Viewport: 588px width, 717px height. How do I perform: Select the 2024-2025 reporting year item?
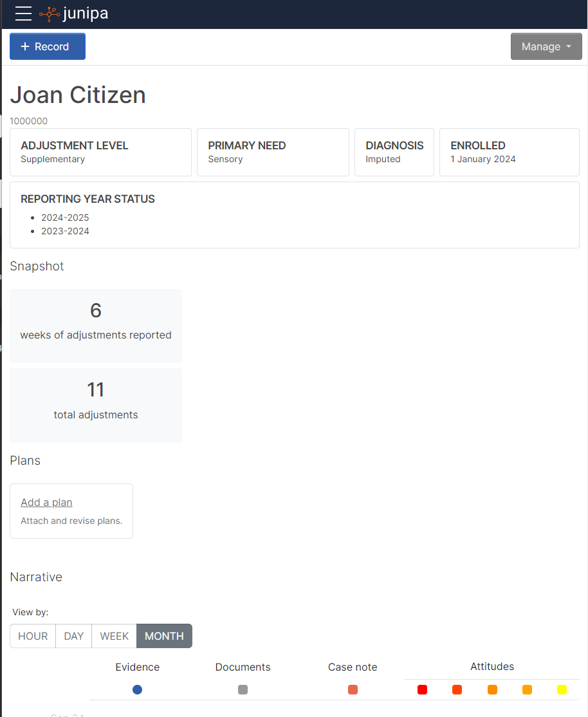[65, 218]
